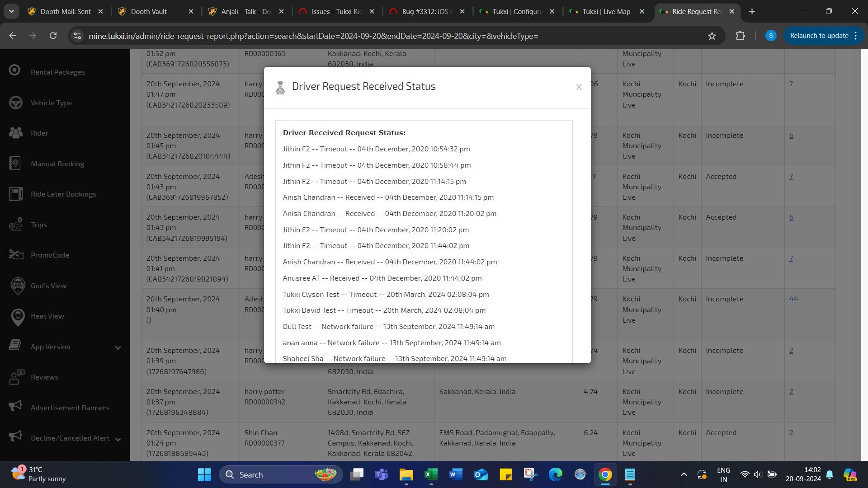Open the 44 driver count link
The image size is (868, 488).
click(793, 299)
